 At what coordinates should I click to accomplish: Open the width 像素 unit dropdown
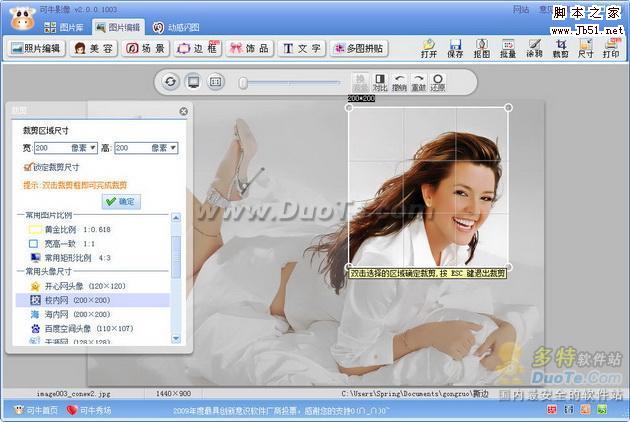[93, 148]
